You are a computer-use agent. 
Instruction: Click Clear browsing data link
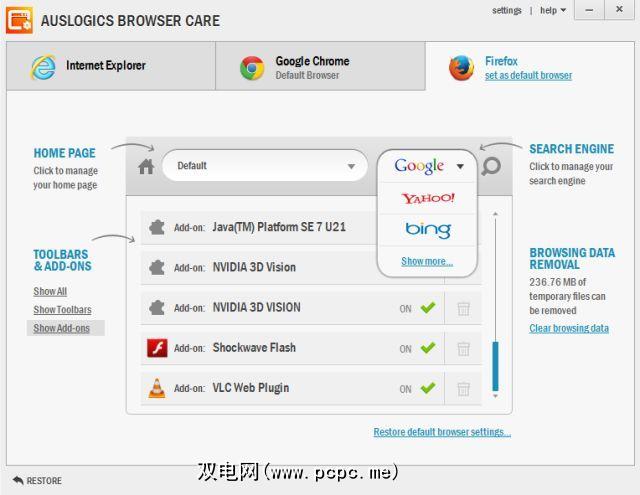click(569, 328)
